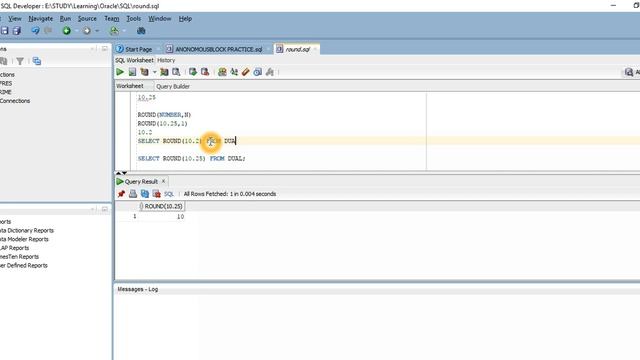Close the Query Result tab
Image resolution: width=640 pixels, height=360 pixels.
coord(163,181)
